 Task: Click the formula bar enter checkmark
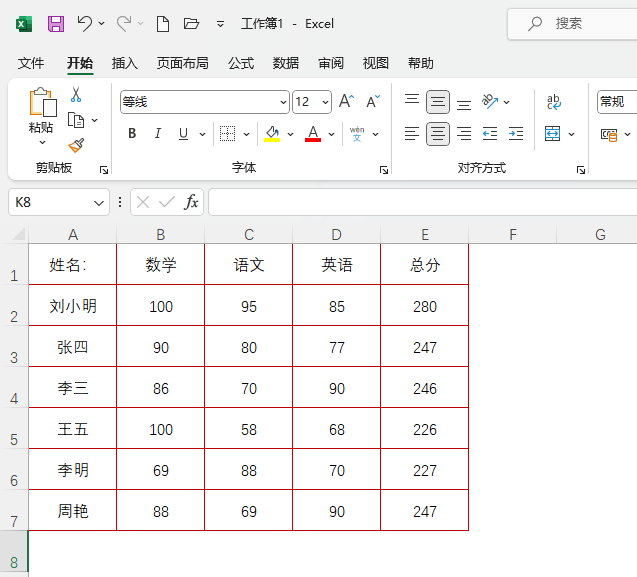click(167, 202)
